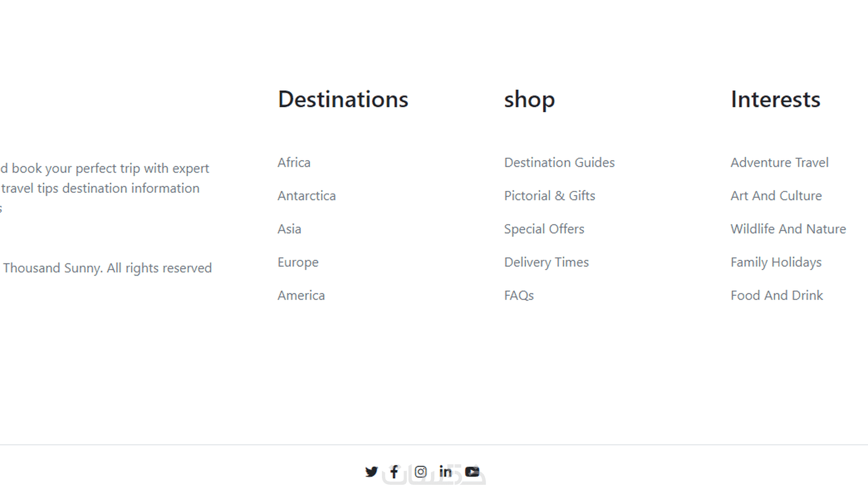Screen dimensions: 868x495
Task: Explore the Adventure Travel interest
Action: pos(779,162)
